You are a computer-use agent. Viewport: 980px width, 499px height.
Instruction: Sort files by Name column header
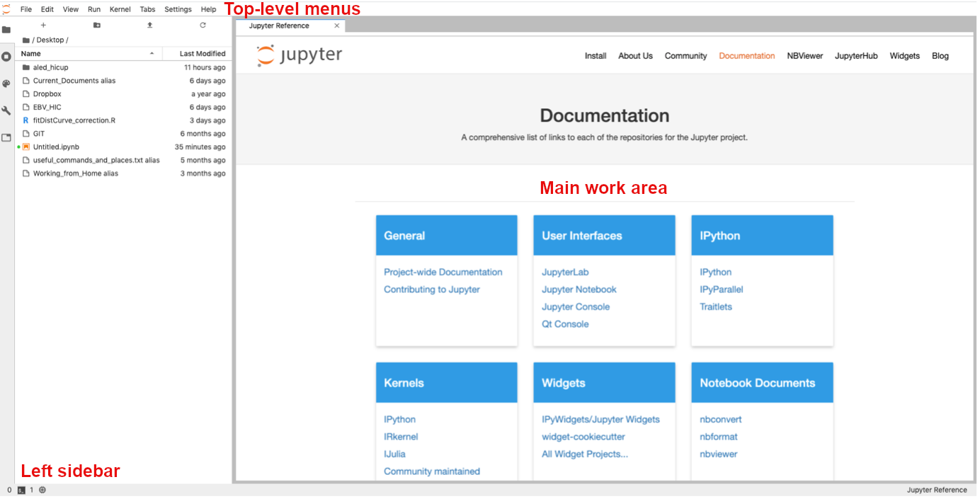coord(89,54)
